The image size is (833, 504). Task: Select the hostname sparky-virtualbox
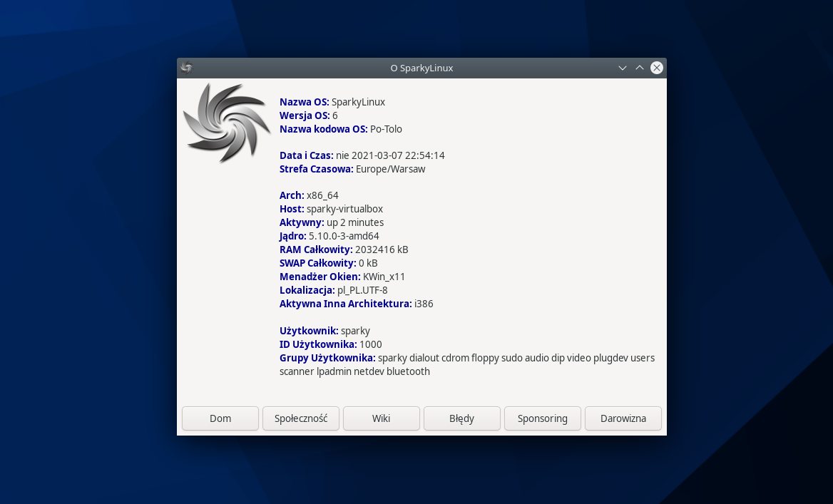click(x=344, y=209)
